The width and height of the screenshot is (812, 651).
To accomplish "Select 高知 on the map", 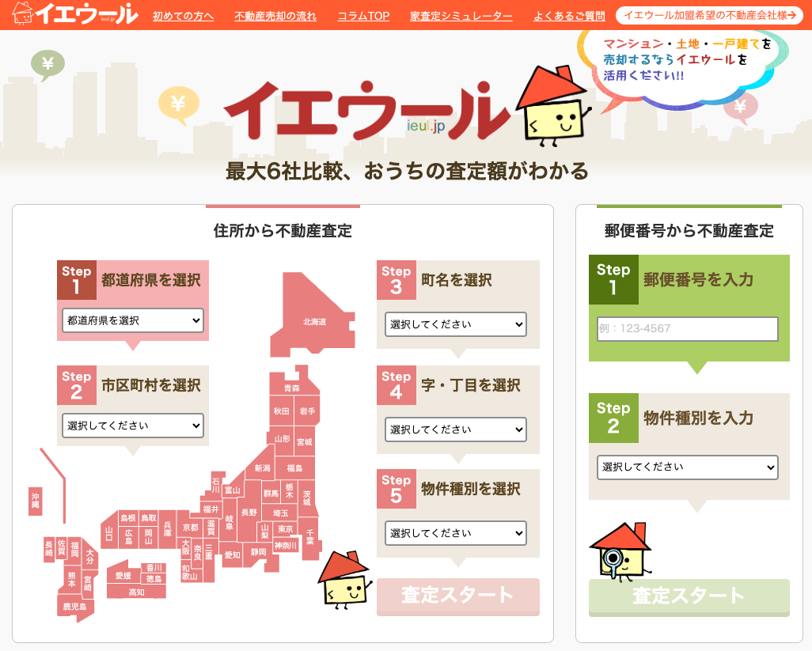I will pos(137,592).
